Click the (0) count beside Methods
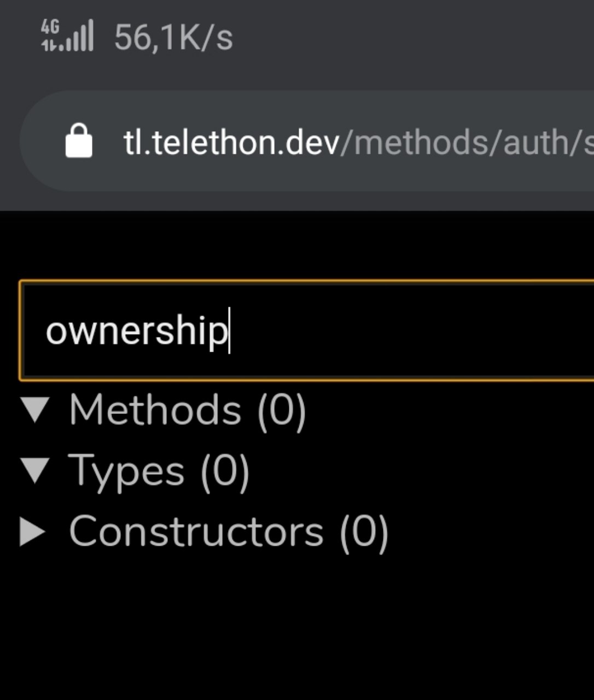 (281, 410)
